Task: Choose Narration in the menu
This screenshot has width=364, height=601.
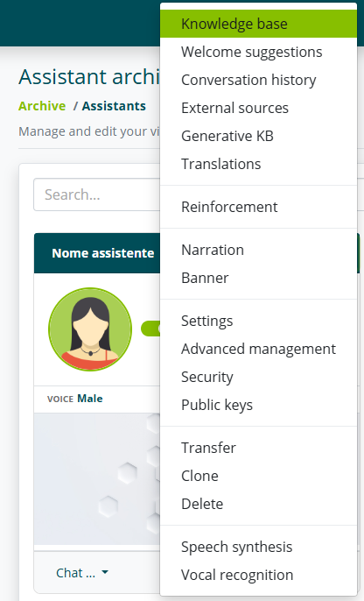Action: [259, 250]
